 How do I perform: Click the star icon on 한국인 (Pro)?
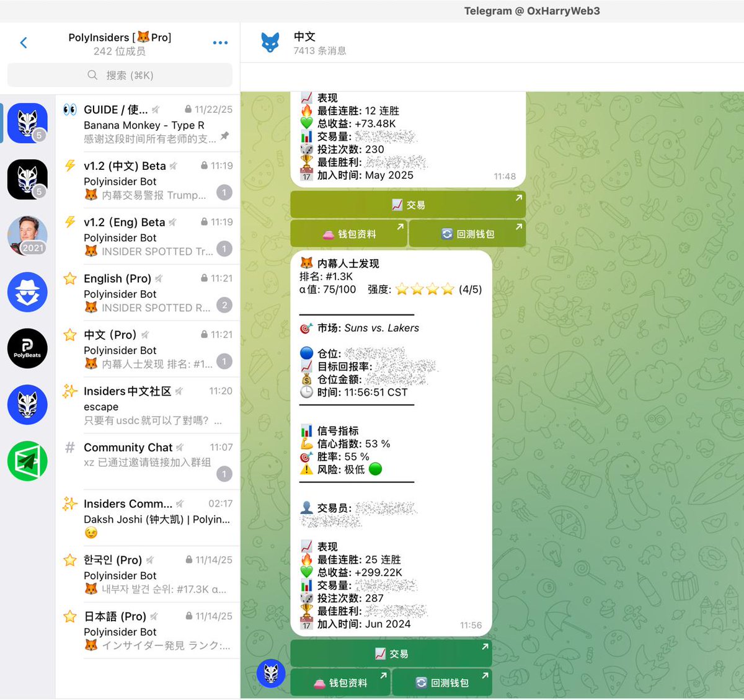70,560
